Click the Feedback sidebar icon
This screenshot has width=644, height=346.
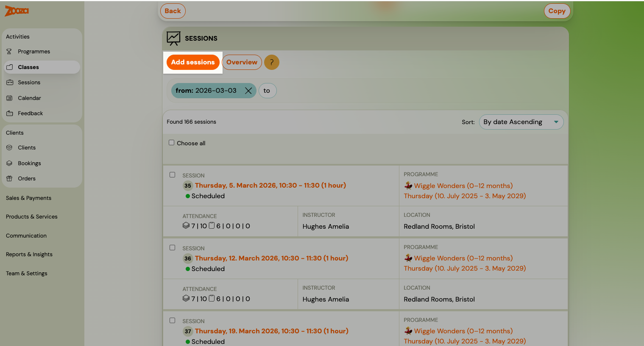(9, 113)
